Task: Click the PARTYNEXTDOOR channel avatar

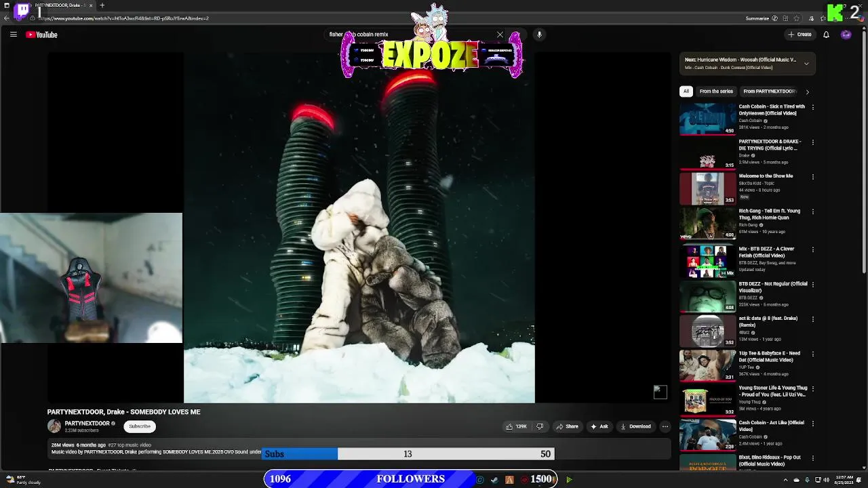Action: tap(54, 426)
